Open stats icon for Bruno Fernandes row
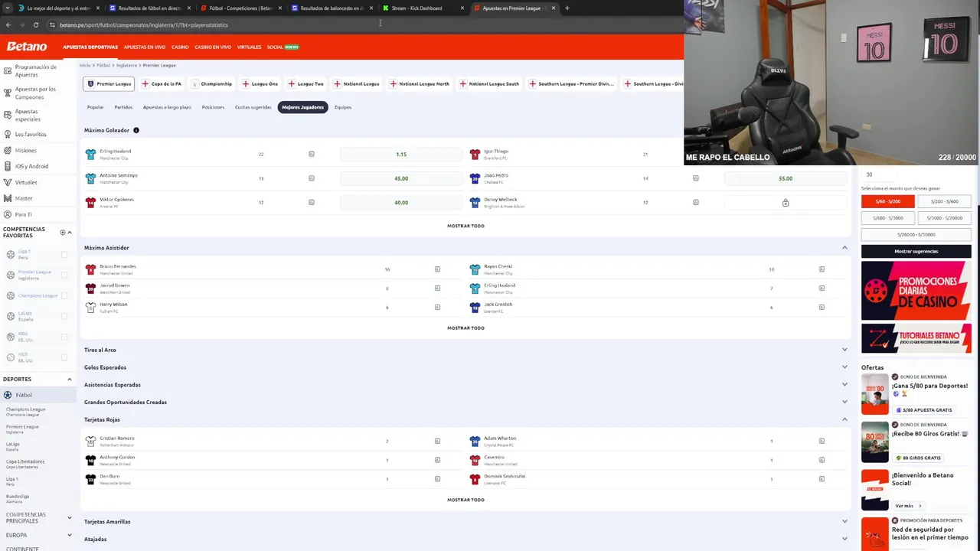Viewport: 980px width, 551px height. (437, 269)
